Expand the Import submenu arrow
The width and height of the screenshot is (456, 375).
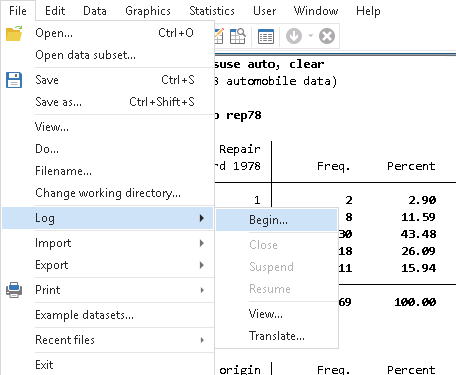click(x=202, y=243)
